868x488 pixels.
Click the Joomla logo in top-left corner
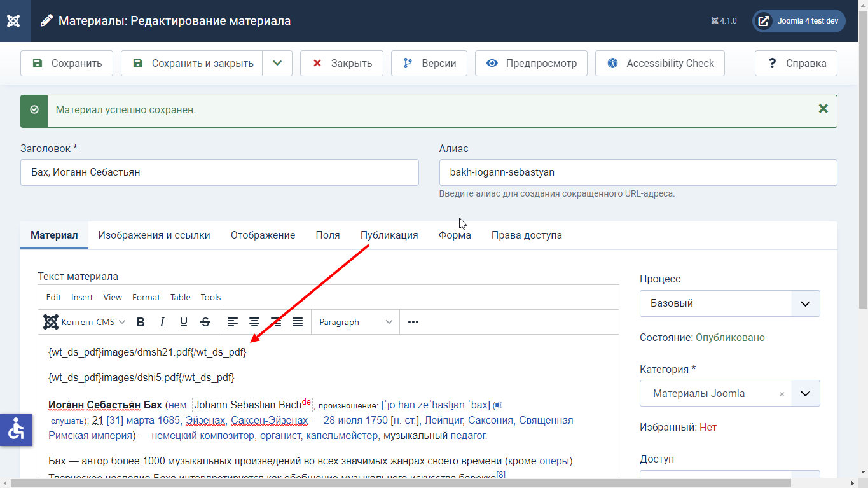pyautogui.click(x=13, y=21)
